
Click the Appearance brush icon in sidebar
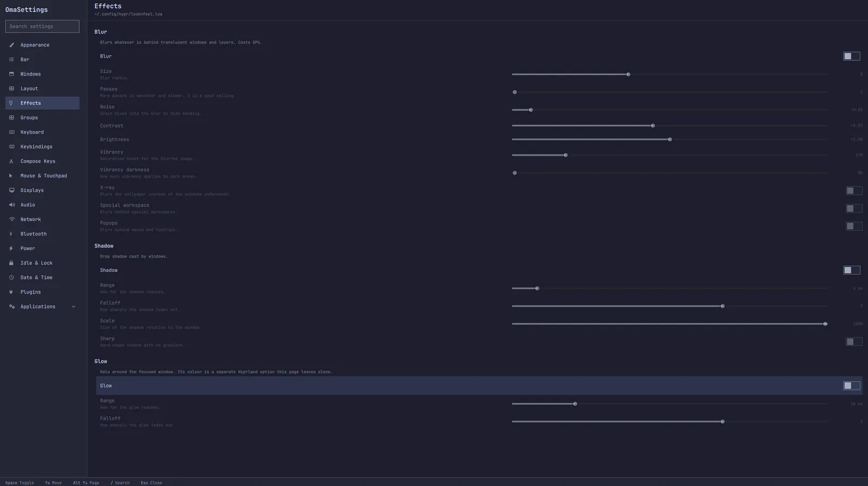[x=11, y=45]
